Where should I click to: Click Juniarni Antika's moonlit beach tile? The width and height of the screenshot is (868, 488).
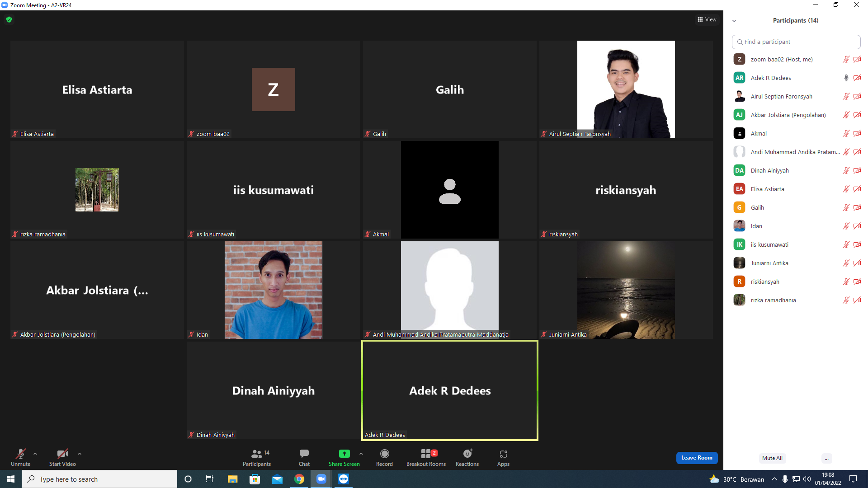tap(626, 290)
